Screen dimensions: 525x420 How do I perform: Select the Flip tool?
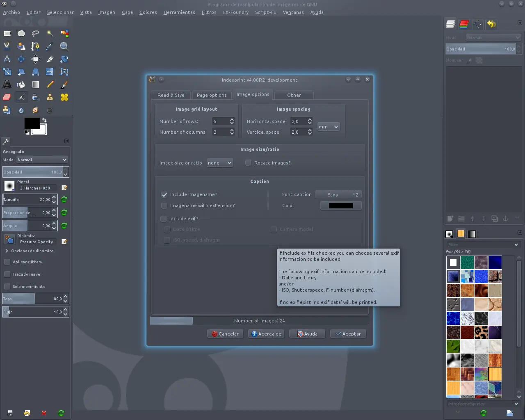point(50,72)
